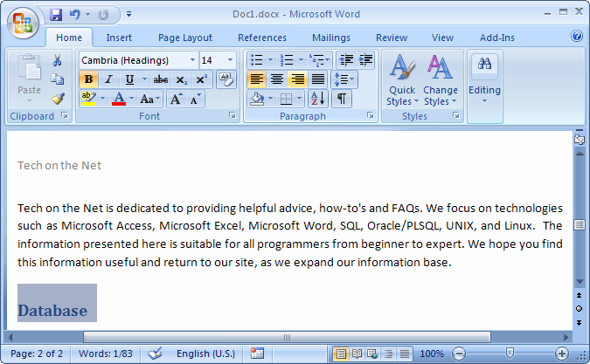Switch to Full Screen Reading view

click(357, 354)
